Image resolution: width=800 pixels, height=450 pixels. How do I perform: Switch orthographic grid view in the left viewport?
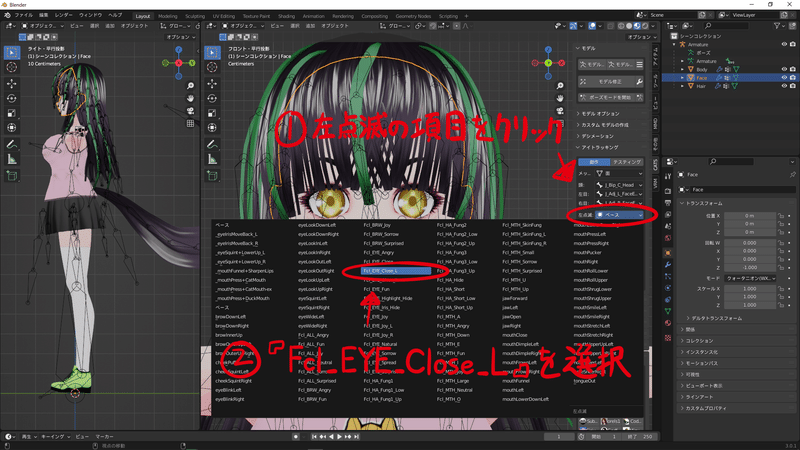pos(190,123)
